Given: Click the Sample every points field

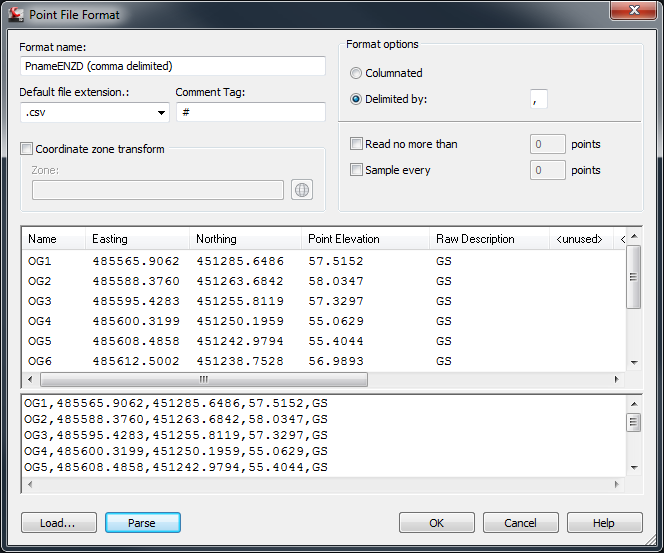Looking at the screenshot, I should (548, 170).
